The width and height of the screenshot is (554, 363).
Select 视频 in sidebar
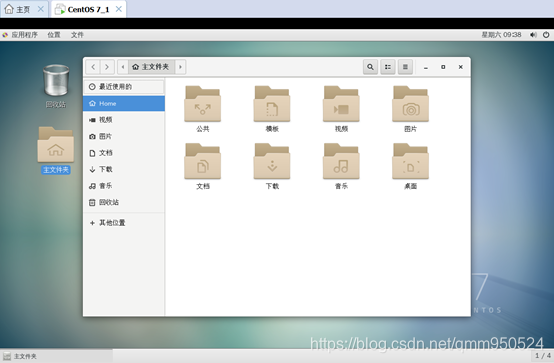124,120
